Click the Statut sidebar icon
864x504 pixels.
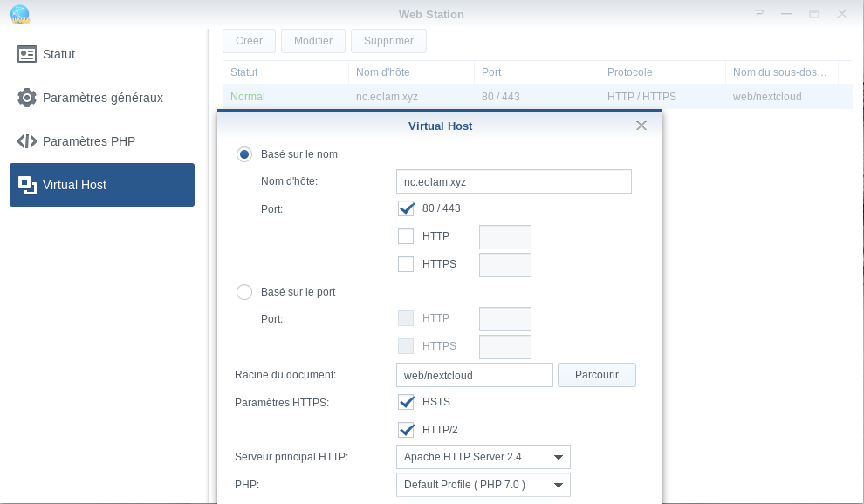(27, 54)
